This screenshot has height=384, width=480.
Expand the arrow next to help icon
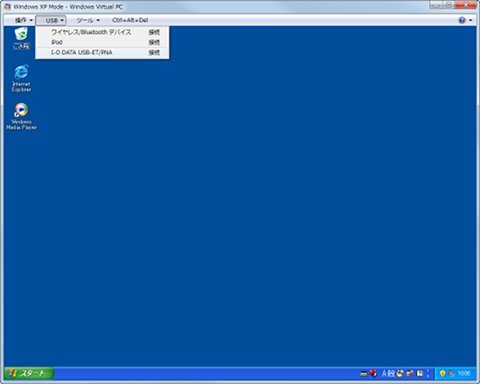tap(470, 20)
